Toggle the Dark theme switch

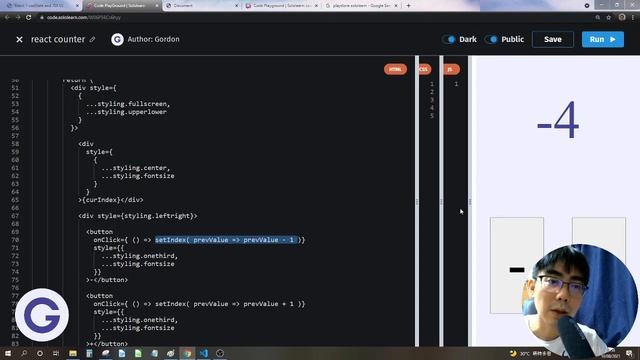449,40
